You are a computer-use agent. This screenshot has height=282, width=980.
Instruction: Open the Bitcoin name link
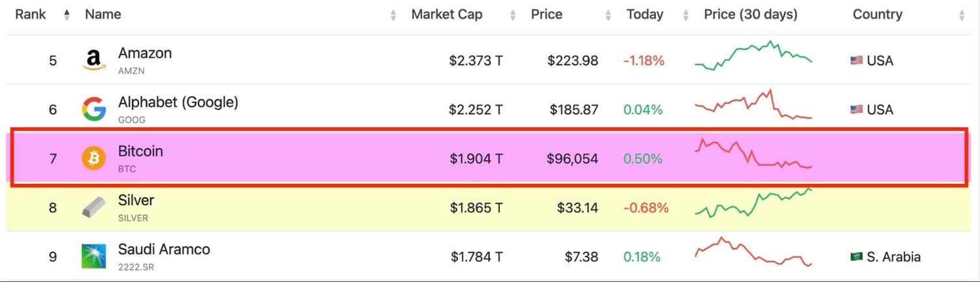(x=140, y=151)
